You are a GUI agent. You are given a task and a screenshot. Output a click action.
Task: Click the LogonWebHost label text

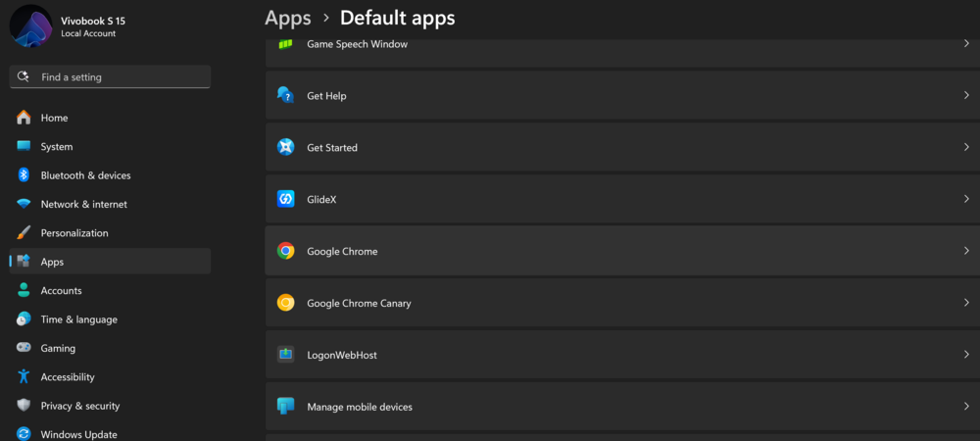342,355
